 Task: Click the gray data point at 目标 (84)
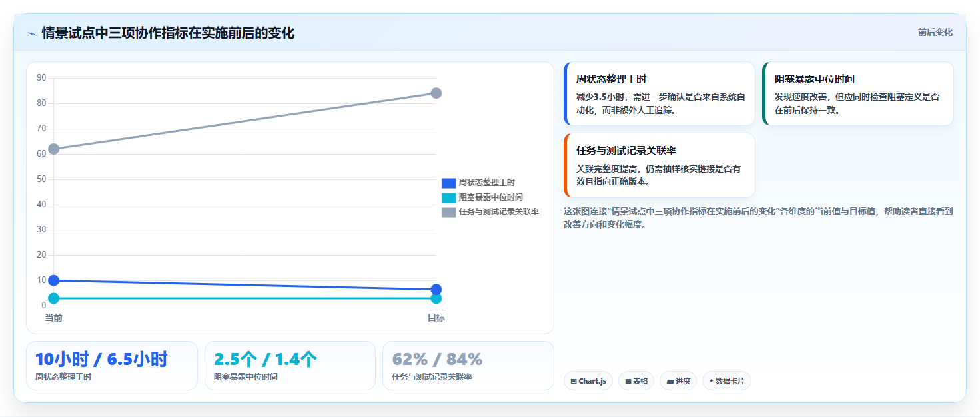click(x=436, y=93)
